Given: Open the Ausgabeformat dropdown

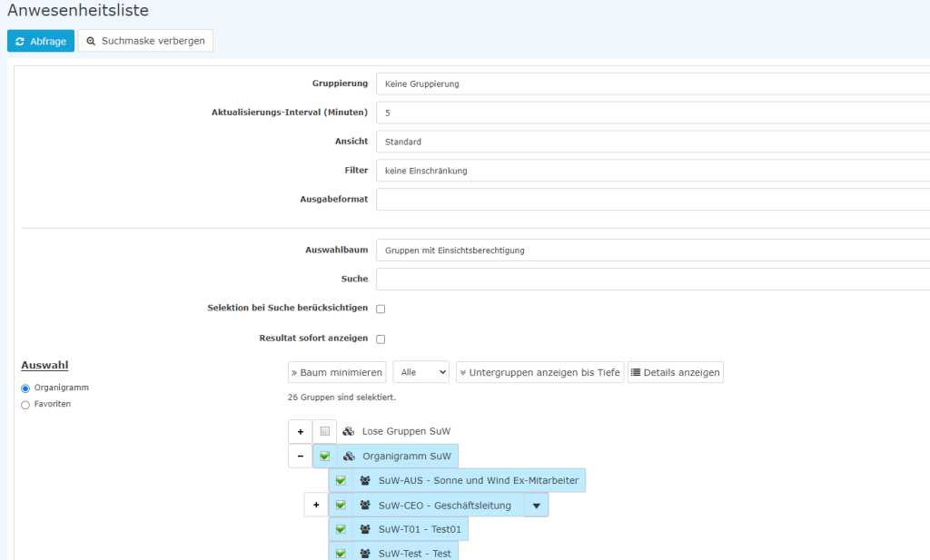Looking at the screenshot, I should click(x=653, y=199).
